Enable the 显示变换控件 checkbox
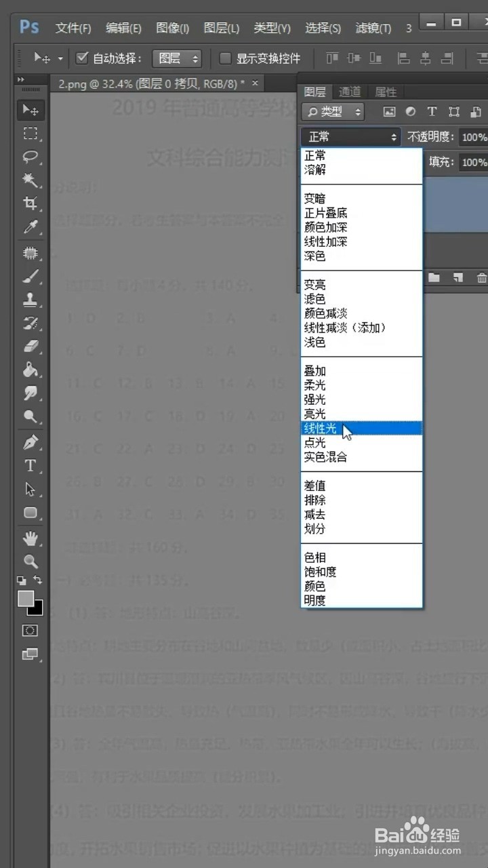The image size is (488, 868). click(x=226, y=58)
